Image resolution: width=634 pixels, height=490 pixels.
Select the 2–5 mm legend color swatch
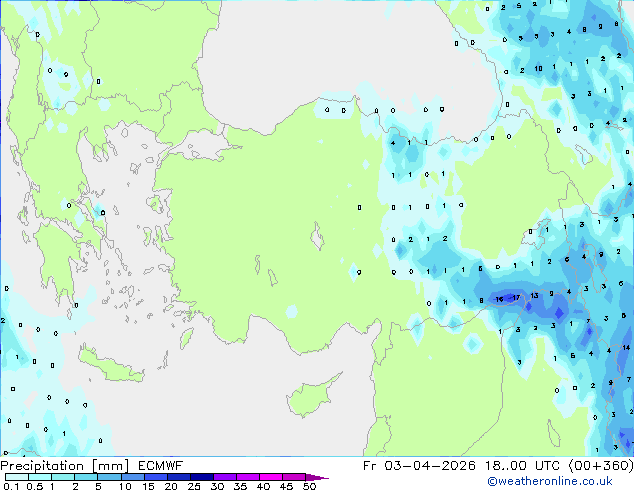pyautogui.click(x=86, y=477)
